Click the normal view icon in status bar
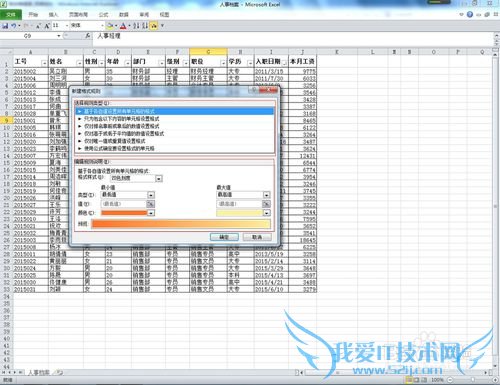The image size is (500, 385). coord(409,380)
